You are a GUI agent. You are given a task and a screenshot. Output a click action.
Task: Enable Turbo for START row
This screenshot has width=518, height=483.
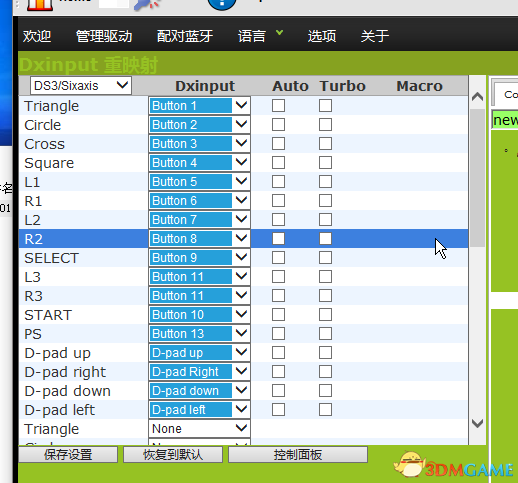point(325,315)
